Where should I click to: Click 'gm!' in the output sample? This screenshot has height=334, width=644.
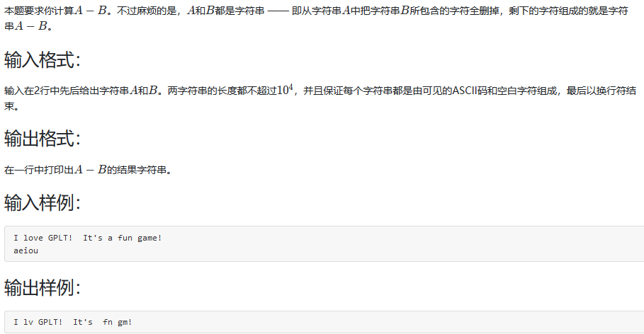point(125,323)
